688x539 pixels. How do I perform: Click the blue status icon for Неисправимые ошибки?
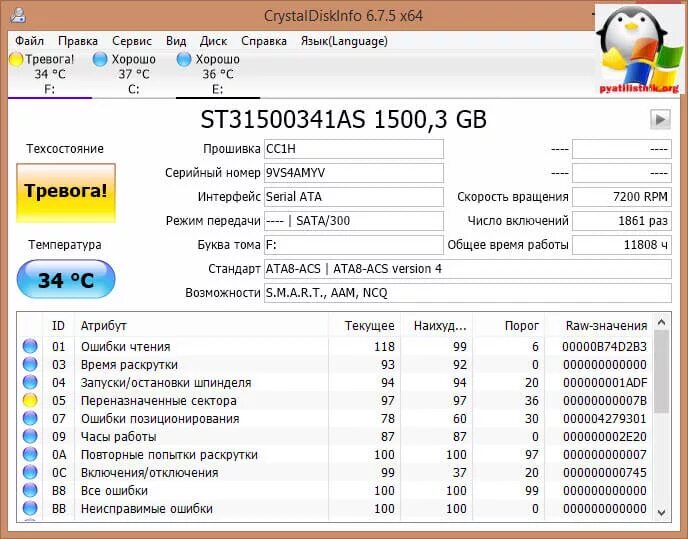coord(30,508)
